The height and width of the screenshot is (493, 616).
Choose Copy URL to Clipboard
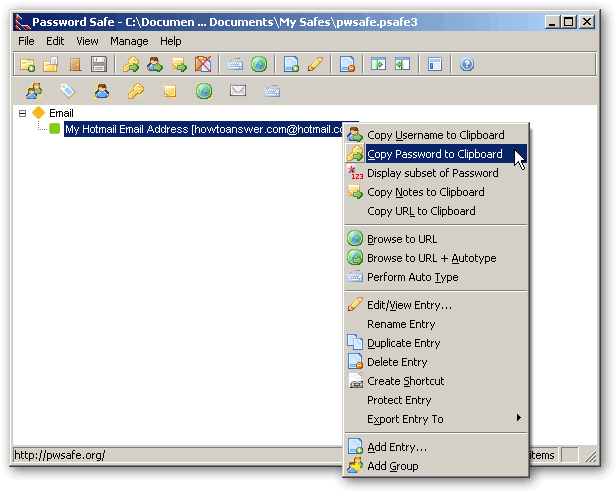pyautogui.click(x=436, y=211)
